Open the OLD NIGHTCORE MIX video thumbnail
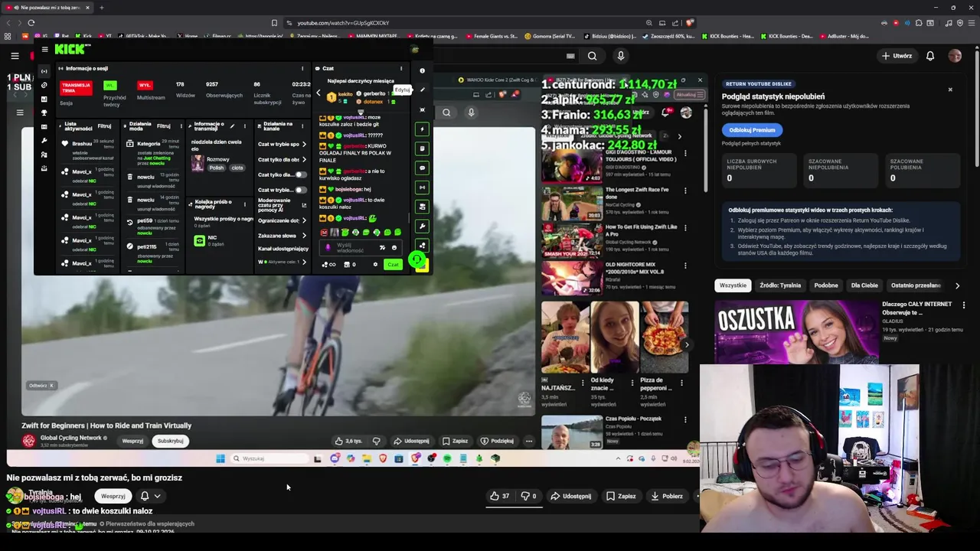The height and width of the screenshot is (551, 980). point(572,278)
